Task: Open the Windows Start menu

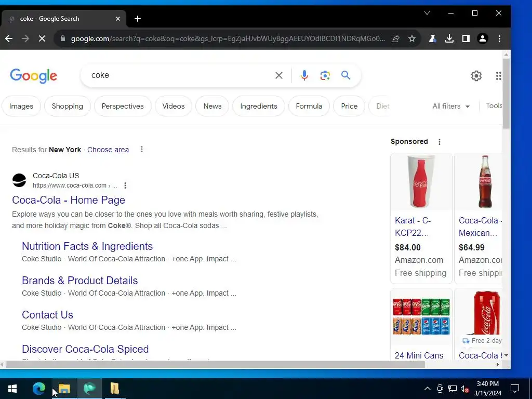Action: [x=12, y=389]
